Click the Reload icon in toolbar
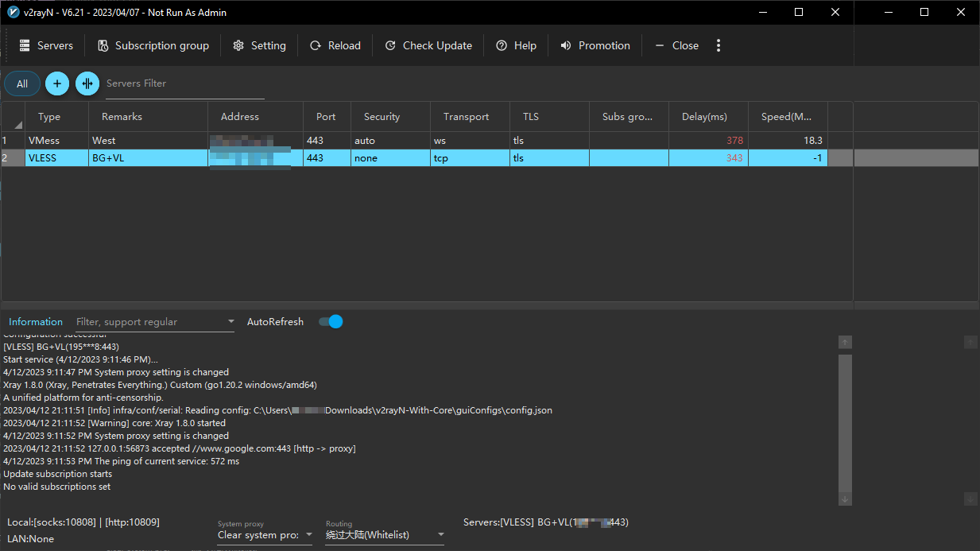The width and height of the screenshot is (980, 551). tap(316, 45)
